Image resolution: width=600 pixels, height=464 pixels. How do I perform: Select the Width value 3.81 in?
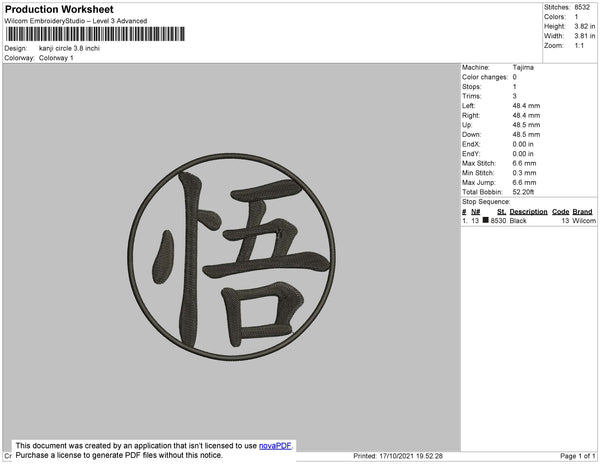click(x=584, y=36)
